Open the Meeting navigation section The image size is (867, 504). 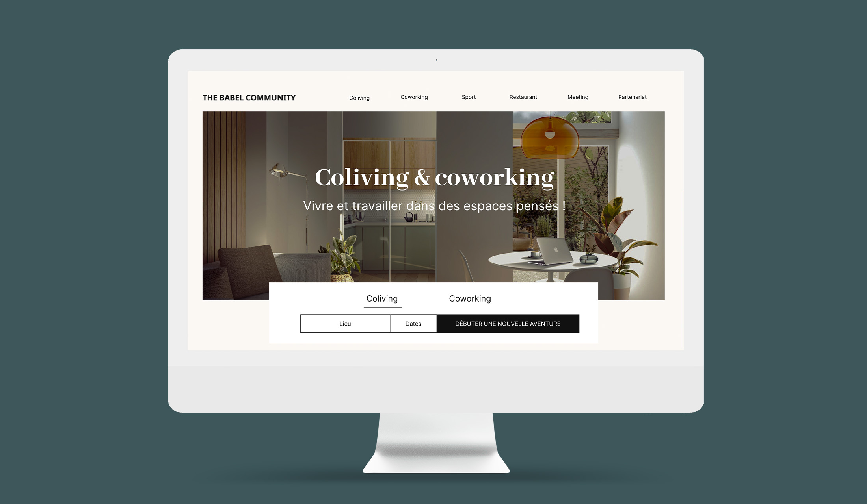click(577, 96)
